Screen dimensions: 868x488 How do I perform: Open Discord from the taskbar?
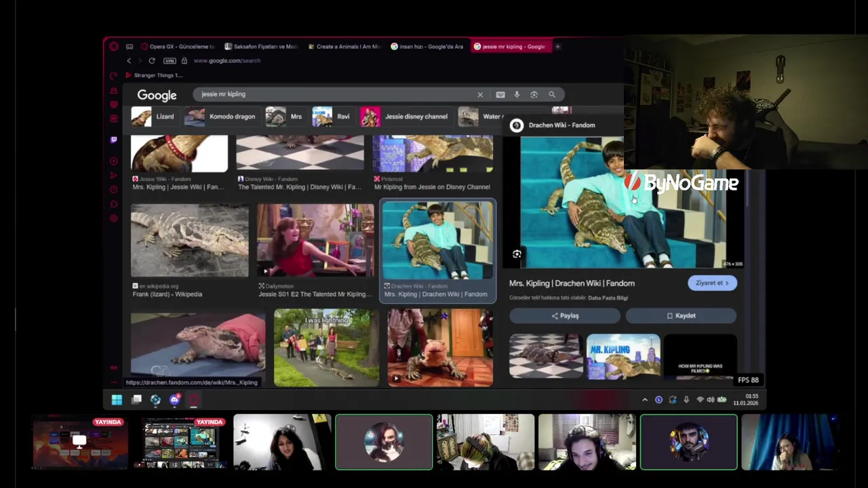tap(174, 400)
